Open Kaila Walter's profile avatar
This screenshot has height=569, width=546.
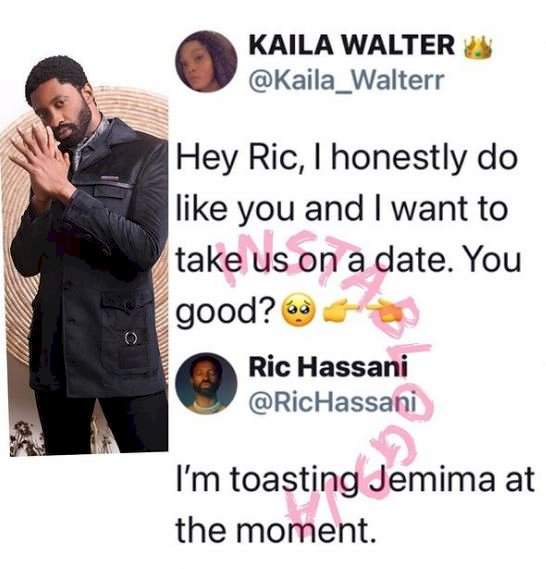pos(206,61)
